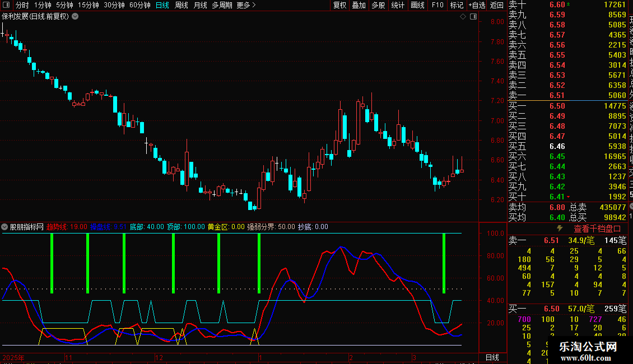
Task: Click the 标记 mark button
Action: [x=457, y=5]
